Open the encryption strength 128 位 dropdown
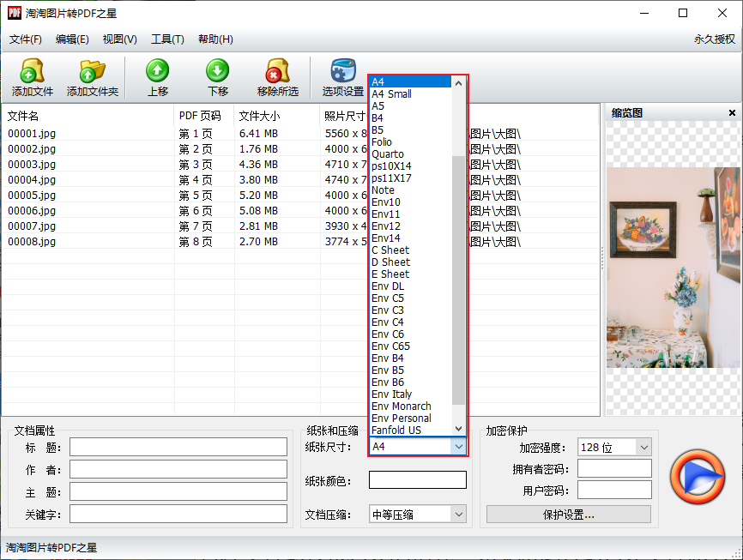The width and height of the screenshot is (743, 560). tap(643, 447)
